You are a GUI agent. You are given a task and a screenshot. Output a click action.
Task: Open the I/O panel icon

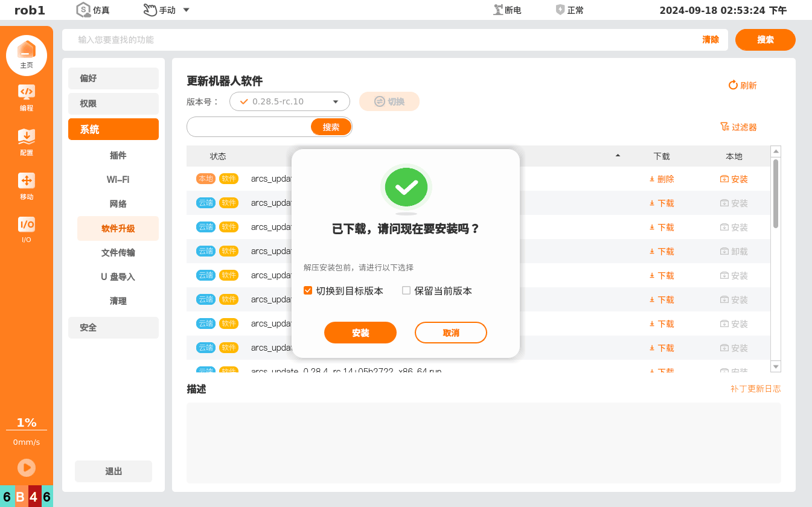27,225
